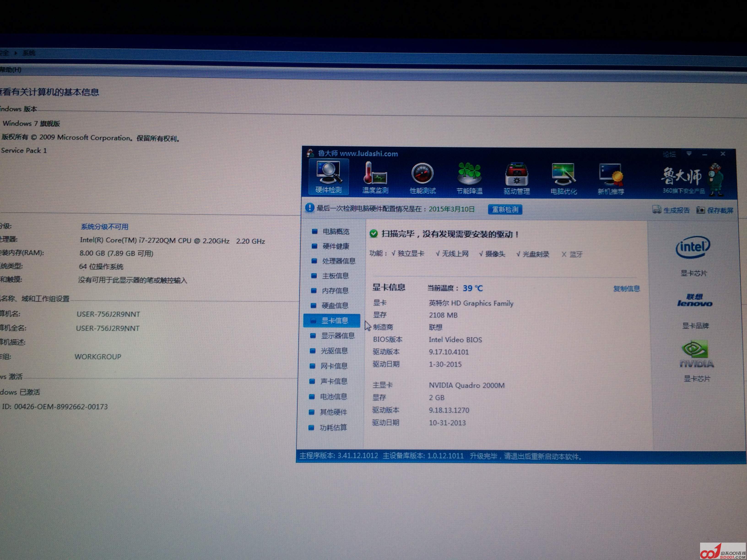
Task: Click the Intel Video BIOS value
Action: 455,339
